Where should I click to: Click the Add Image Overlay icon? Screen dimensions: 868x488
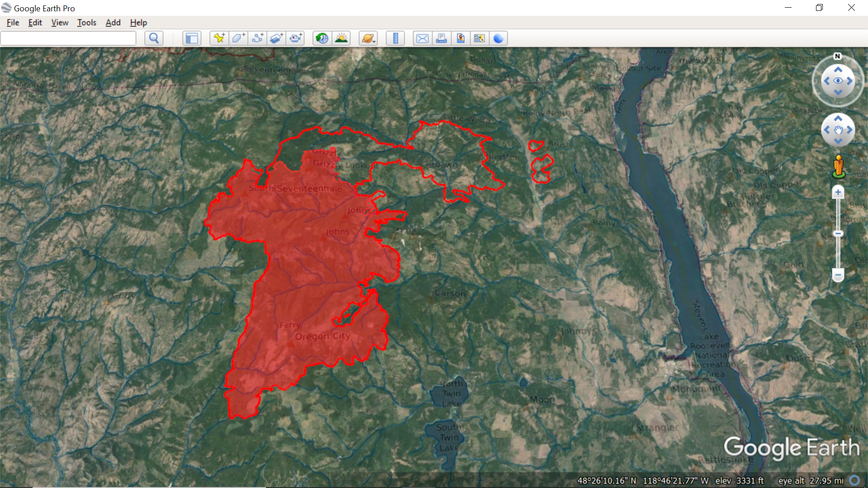(277, 38)
